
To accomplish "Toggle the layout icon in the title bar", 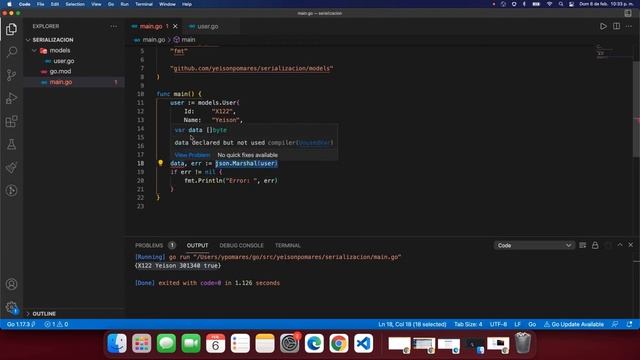I will [628, 13].
